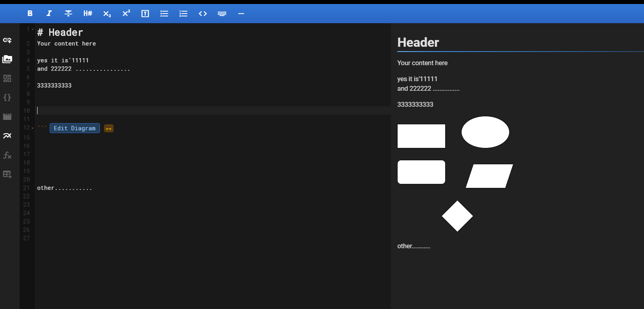644x309 pixels.
Task: Apply subscript formatting
Action: (107, 14)
